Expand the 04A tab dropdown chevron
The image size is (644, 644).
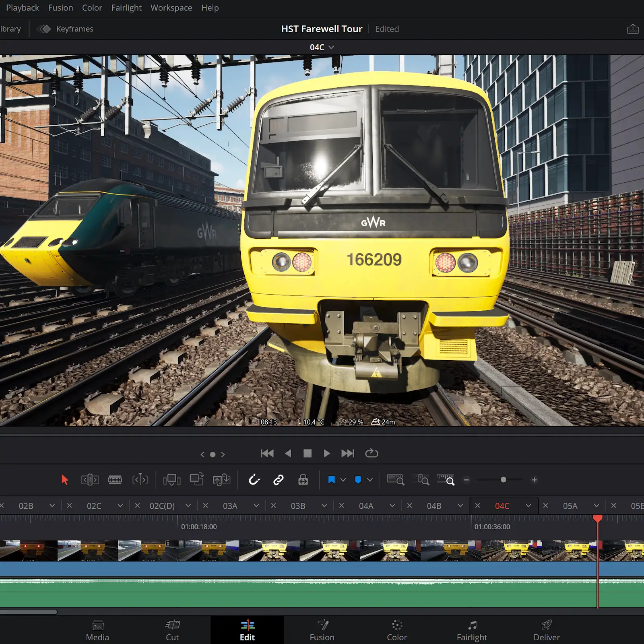pos(392,506)
